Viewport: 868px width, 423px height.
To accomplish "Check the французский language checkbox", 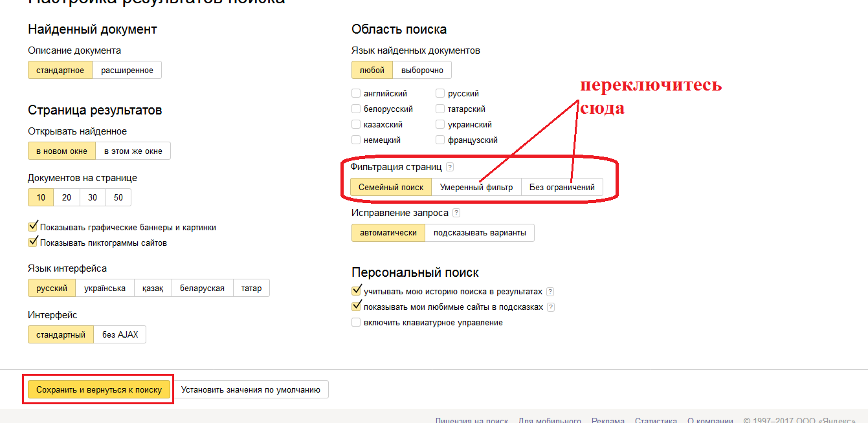I will 440,140.
